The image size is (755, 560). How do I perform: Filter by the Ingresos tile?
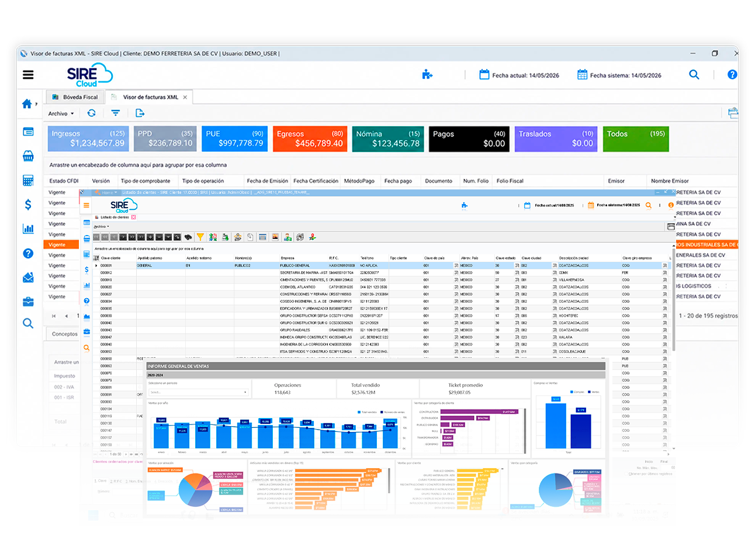click(x=89, y=139)
